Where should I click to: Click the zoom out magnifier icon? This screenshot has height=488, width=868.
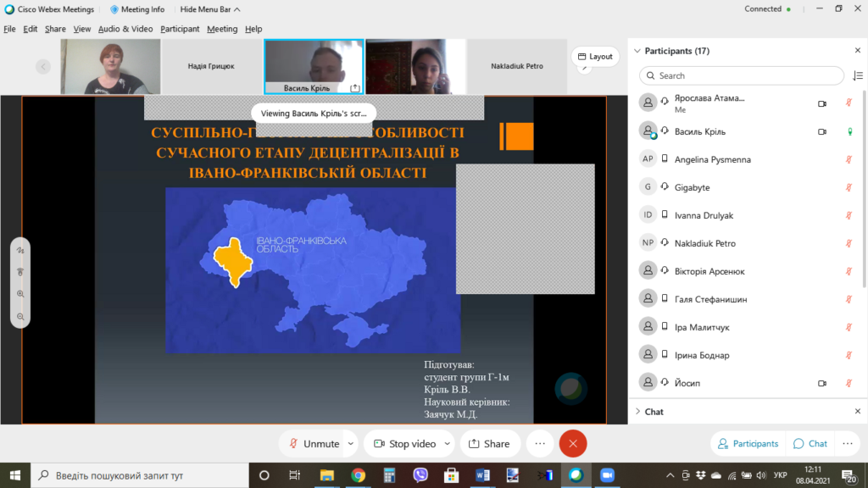tap(20, 316)
